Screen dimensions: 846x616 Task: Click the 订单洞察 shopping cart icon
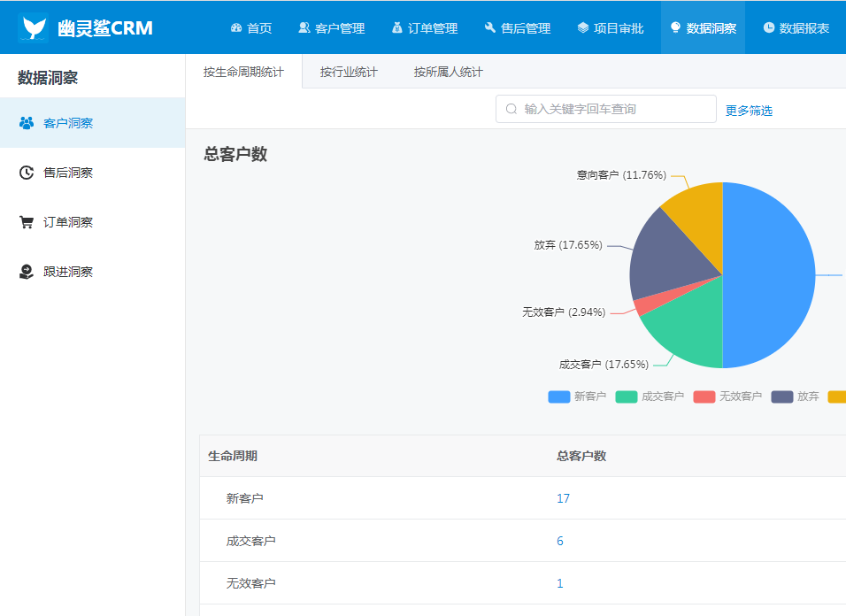click(27, 222)
